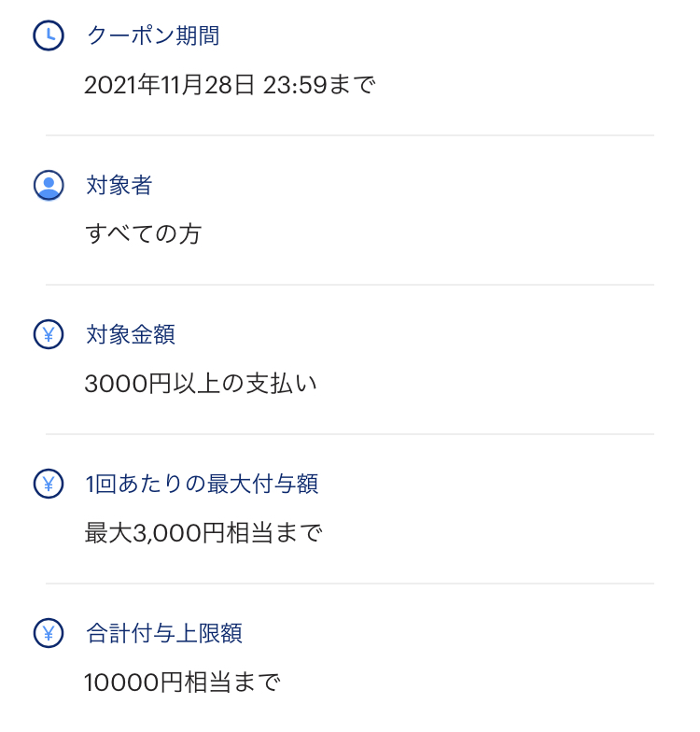The width and height of the screenshot is (700, 732).
Task: Click the text 3000円以上の支払い
Action: coord(201,384)
